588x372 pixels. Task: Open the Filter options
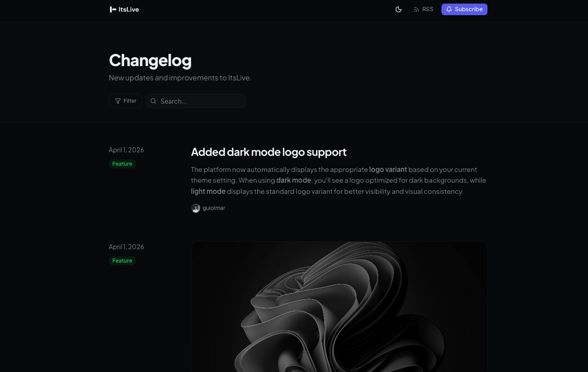click(x=125, y=100)
